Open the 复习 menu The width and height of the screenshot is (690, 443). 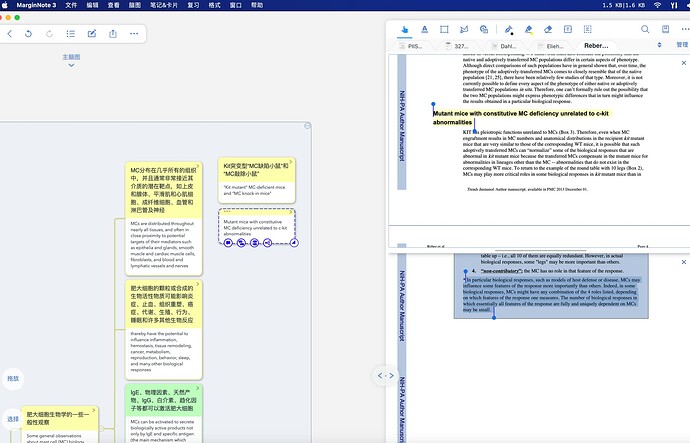click(193, 5)
